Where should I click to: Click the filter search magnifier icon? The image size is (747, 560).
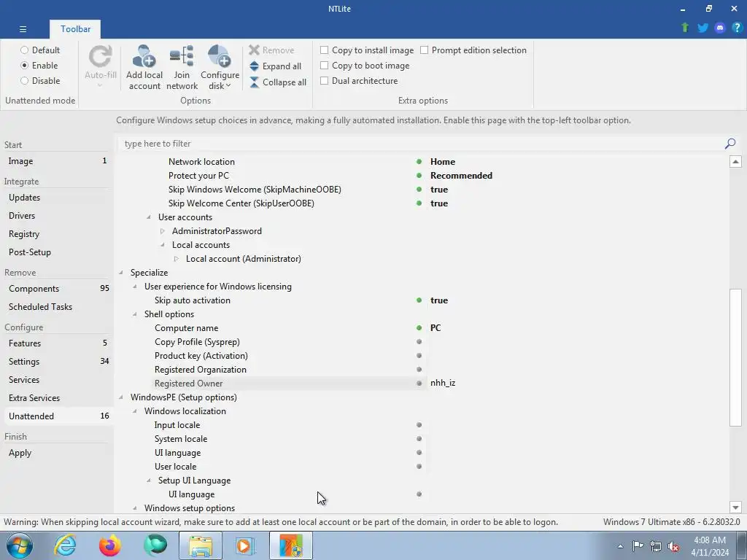729,144
